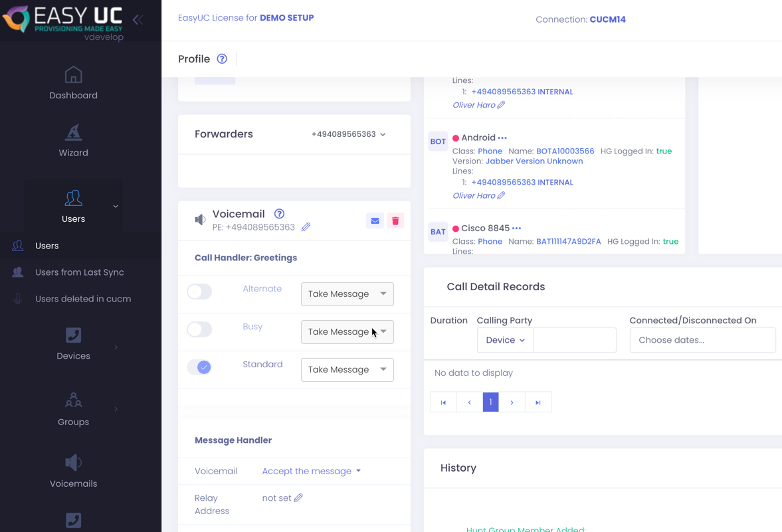
Task: Open Dashboard from the sidebar
Action: pyautogui.click(x=73, y=84)
